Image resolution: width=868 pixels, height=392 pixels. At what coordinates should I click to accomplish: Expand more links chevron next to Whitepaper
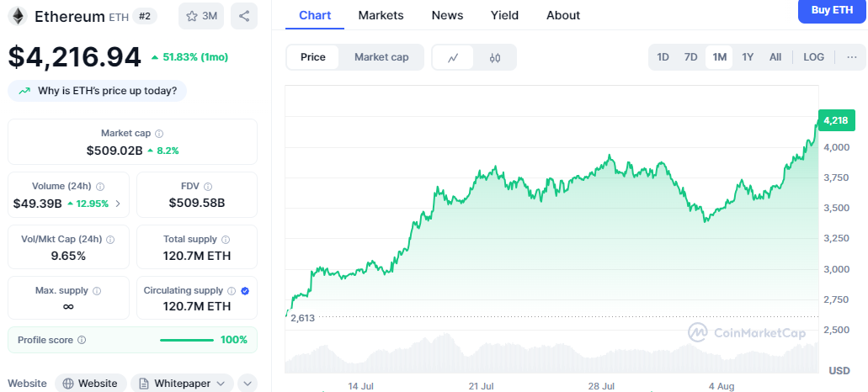click(x=248, y=384)
